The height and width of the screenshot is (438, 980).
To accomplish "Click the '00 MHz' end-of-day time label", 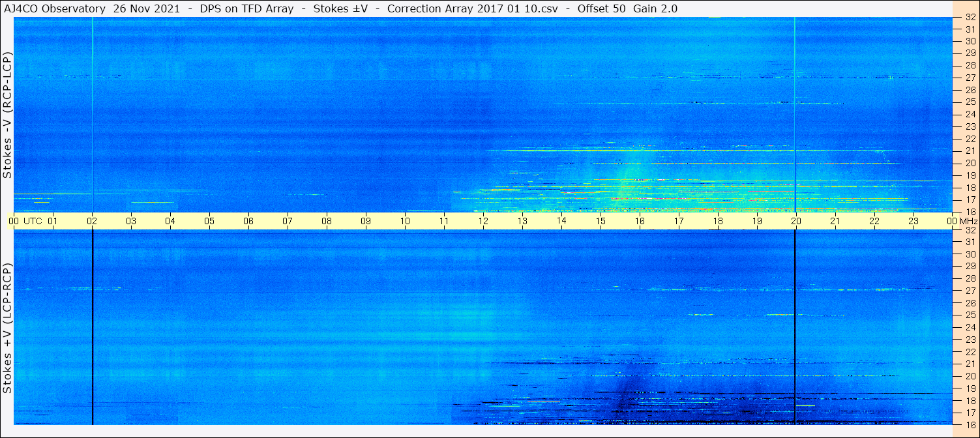I will pyautogui.click(x=962, y=221).
